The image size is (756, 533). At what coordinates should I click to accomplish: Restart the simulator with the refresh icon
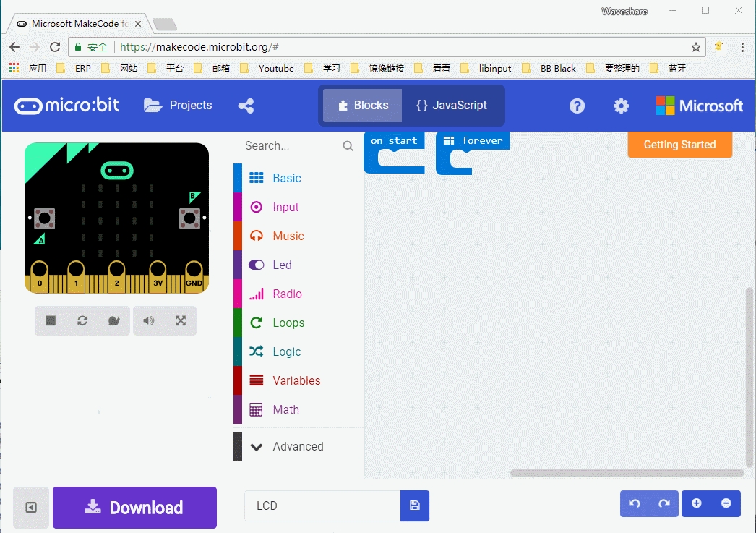pyautogui.click(x=82, y=321)
